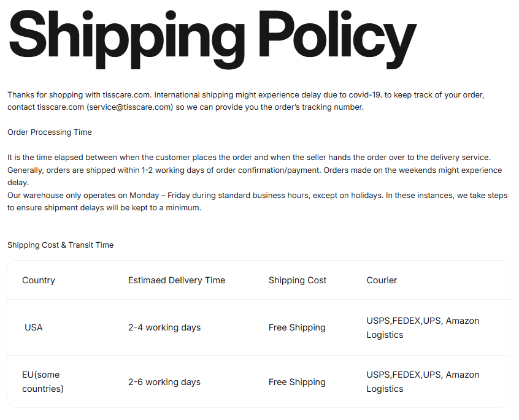Select the EU(some countries) cell
This screenshot has height=420, width=519.
pyautogui.click(x=43, y=381)
